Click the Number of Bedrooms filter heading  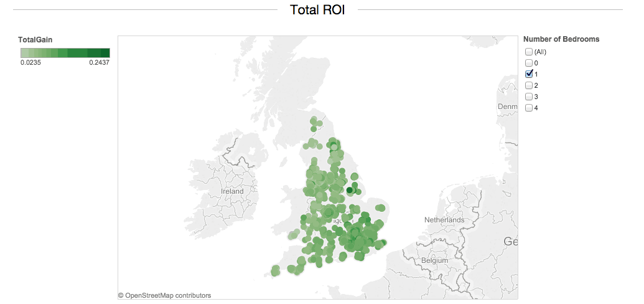click(x=561, y=39)
